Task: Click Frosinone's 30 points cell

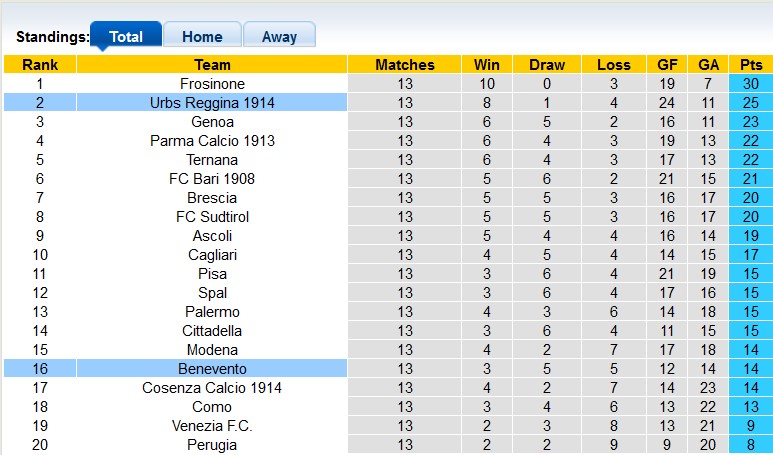Action: click(750, 84)
